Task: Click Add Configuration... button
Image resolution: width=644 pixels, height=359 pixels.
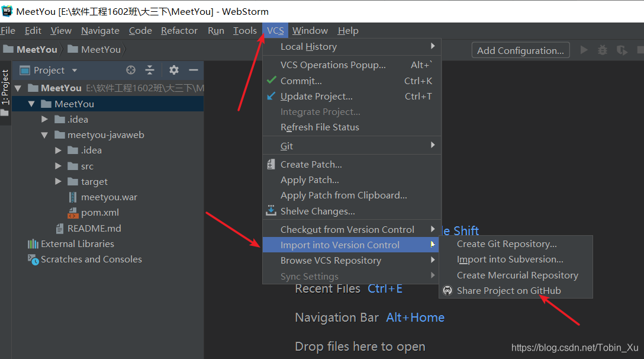Action: click(520, 50)
